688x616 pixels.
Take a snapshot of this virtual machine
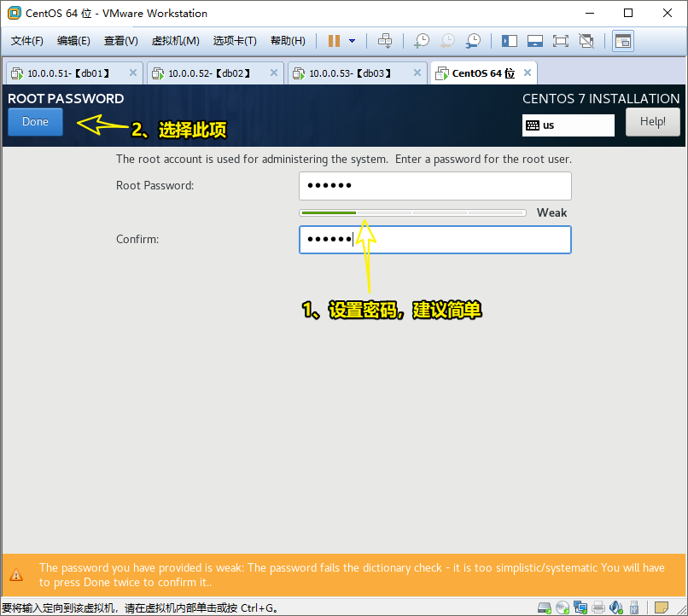pyautogui.click(x=422, y=41)
